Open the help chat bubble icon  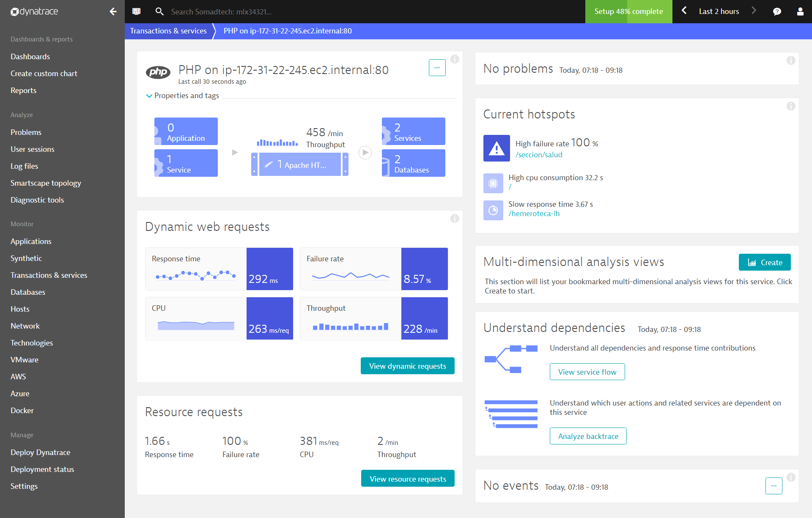(x=777, y=11)
